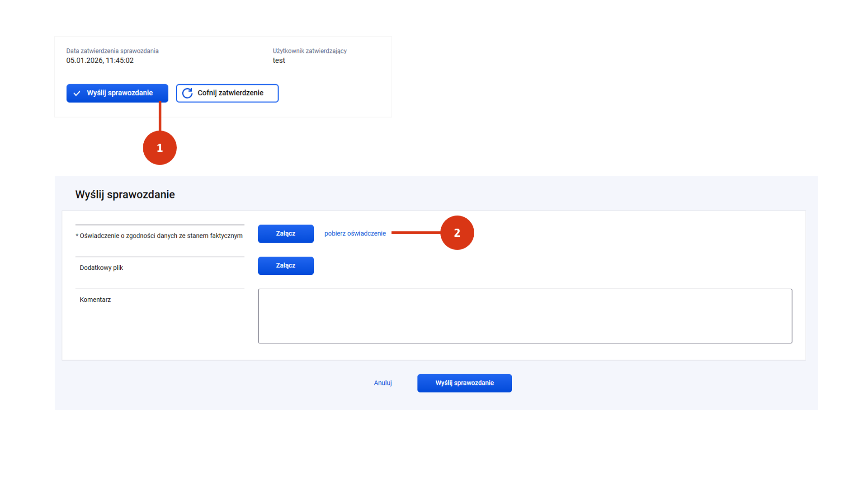Attach file via Załącz for Dodatkowy plik
Viewport: 868px width, 488px height.
(x=286, y=266)
